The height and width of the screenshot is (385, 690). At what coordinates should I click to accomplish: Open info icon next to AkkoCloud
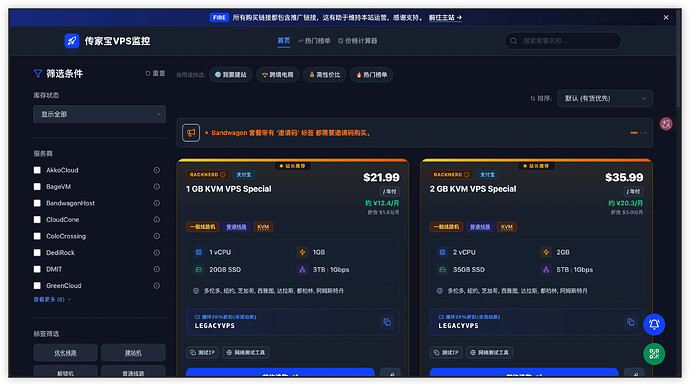tap(157, 170)
